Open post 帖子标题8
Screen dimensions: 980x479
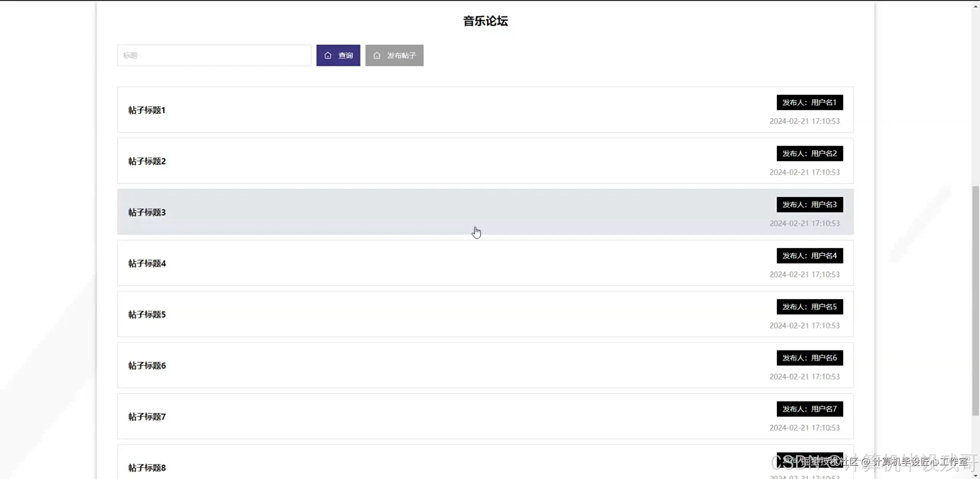coord(147,468)
